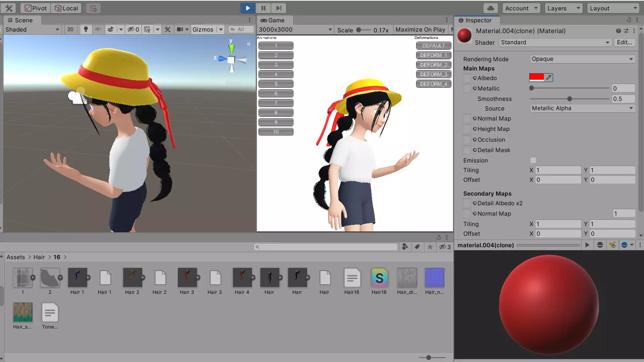Search assets by label tag icon
The image size is (644, 362).
417,247
